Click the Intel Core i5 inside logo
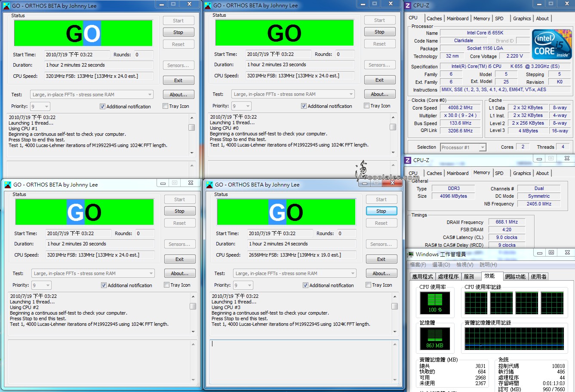Screen dimensions: 575x392 pyautogui.click(x=552, y=45)
